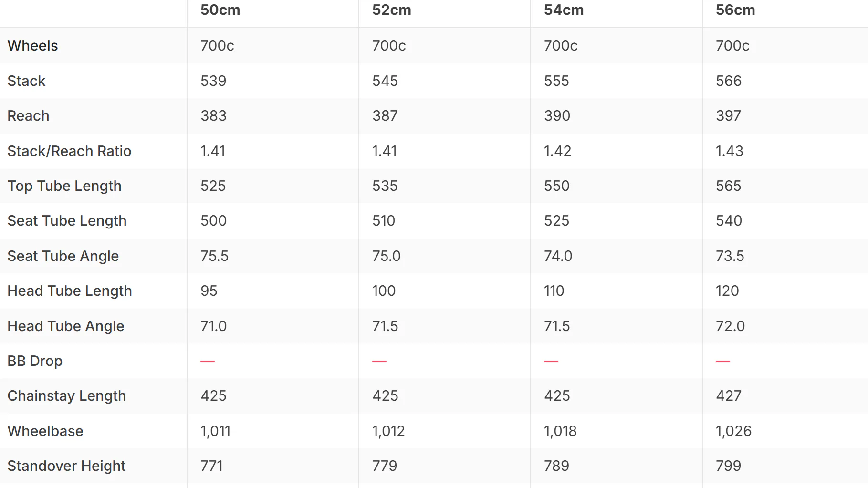Click the red dash under 50cm BB Drop
This screenshot has height=488, width=868.
(208, 362)
